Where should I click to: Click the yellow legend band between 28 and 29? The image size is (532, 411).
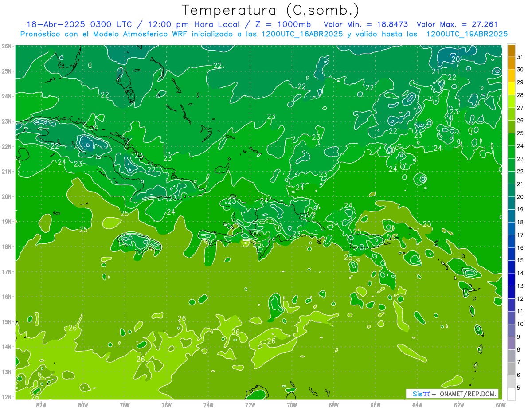click(x=511, y=89)
